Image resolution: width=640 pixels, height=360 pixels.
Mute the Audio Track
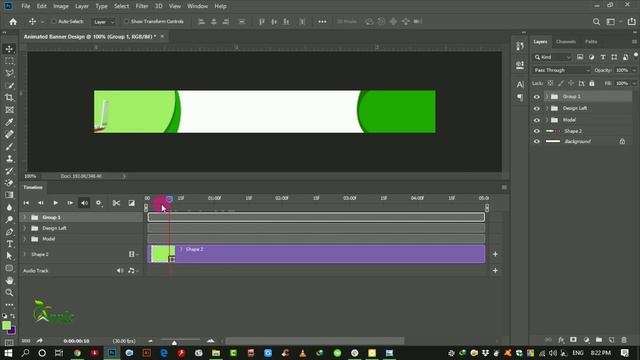pyautogui.click(x=120, y=271)
